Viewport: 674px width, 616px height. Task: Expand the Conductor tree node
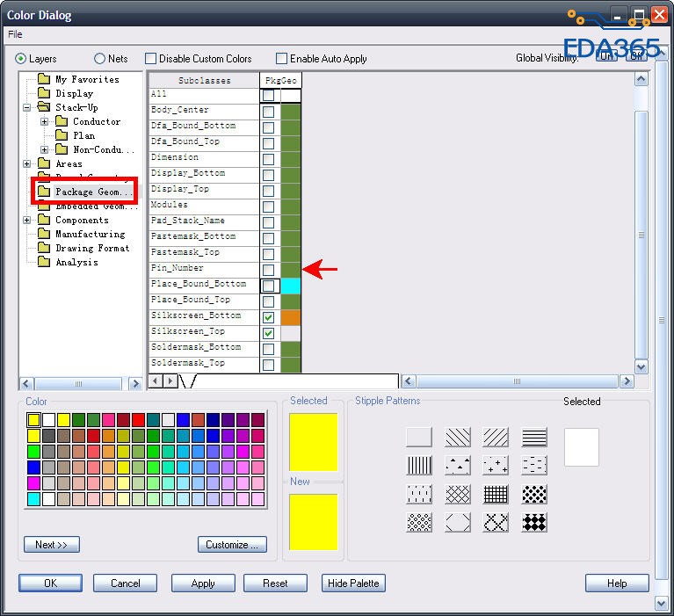44,121
